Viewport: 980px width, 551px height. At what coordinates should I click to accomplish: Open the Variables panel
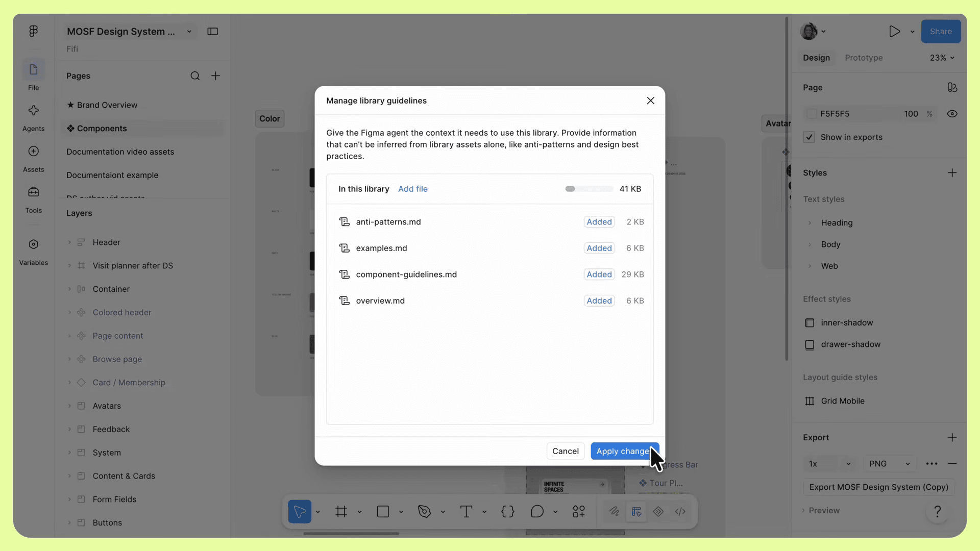pyautogui.click(x=33, y=252)
